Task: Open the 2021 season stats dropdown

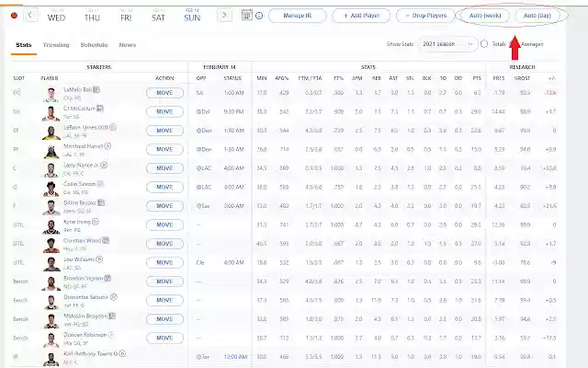Action: point(447,44)
